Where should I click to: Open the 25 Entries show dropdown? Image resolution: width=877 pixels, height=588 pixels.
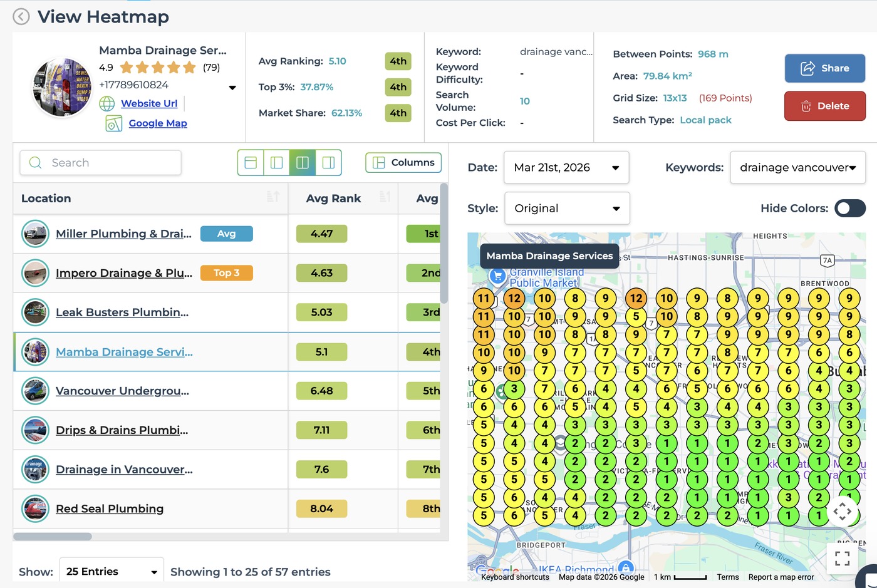pyautogui.click(x=112, y=571)
